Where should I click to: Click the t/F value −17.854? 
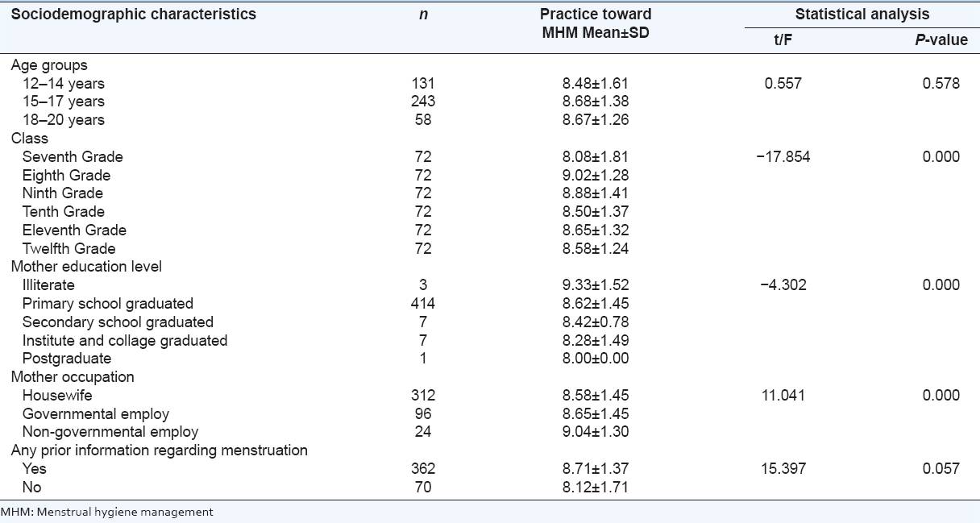pos(782,157)
